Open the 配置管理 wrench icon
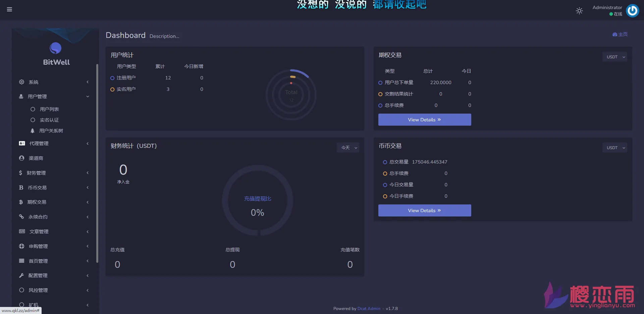The height and width of the screenshot is (314, 644). (21, 275)
